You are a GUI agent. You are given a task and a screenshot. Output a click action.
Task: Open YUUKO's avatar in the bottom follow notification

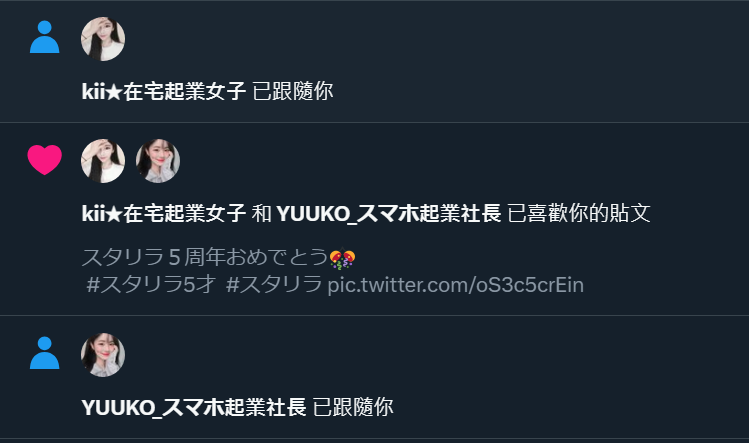103,355
